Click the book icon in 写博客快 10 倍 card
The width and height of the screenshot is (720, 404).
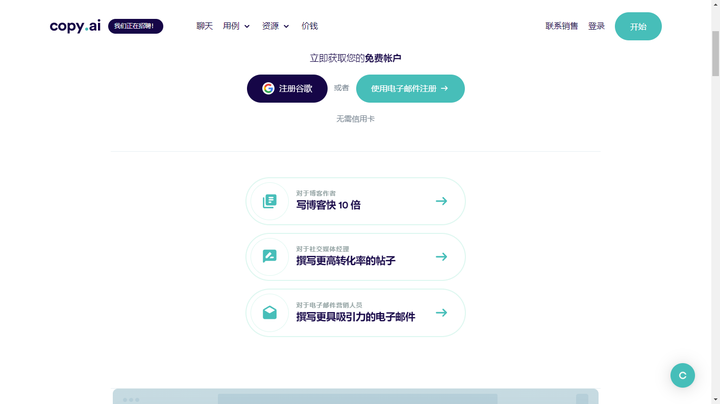coord(270,201)
